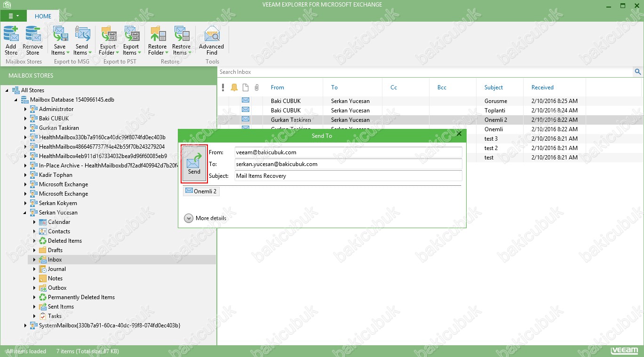Click the search magnifier icon
This screenshot has height=357, width=644.
(638, 72)
